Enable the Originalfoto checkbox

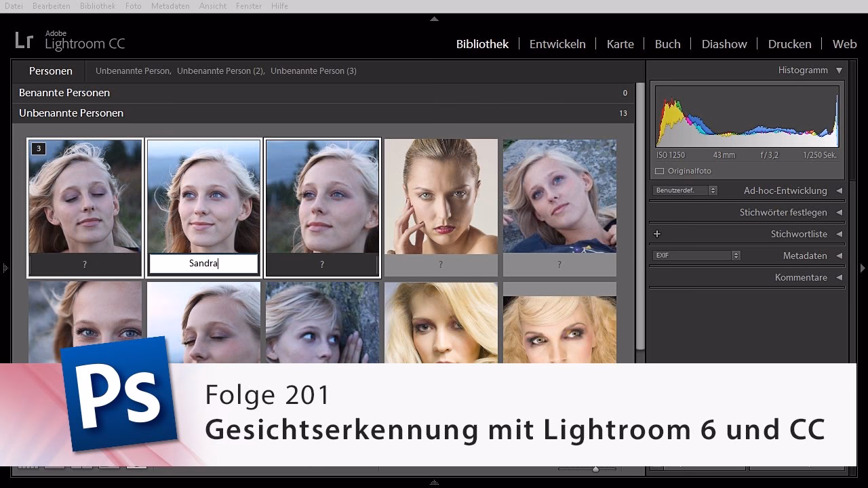pyautogui.click(x=659, y=171)
